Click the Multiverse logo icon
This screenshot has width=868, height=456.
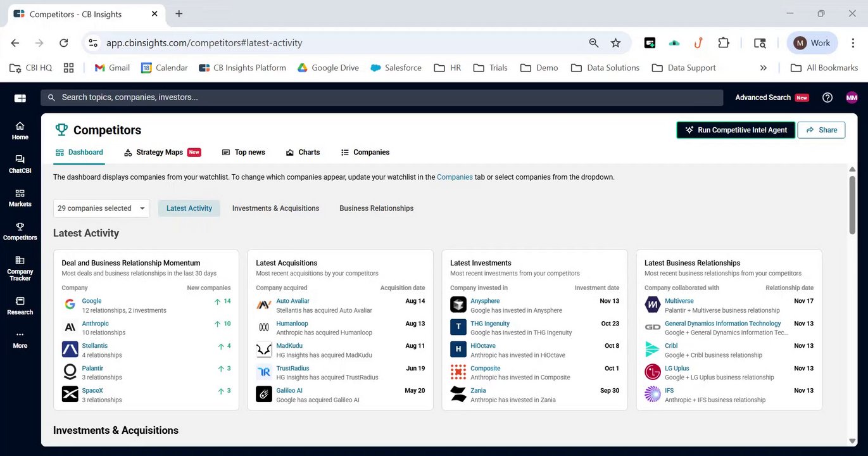coord(653,305)
